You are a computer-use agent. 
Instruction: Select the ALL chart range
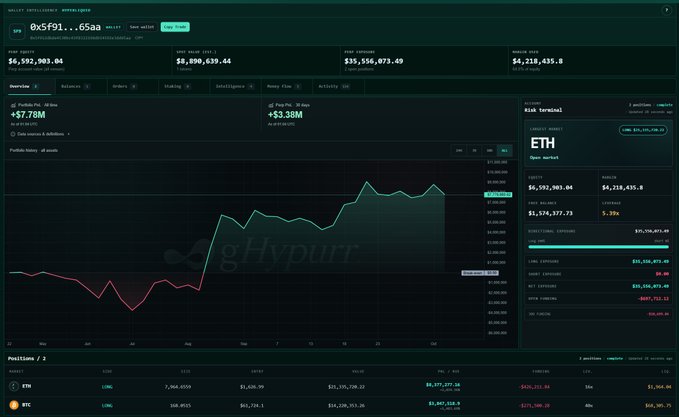[x=504, y=150]
